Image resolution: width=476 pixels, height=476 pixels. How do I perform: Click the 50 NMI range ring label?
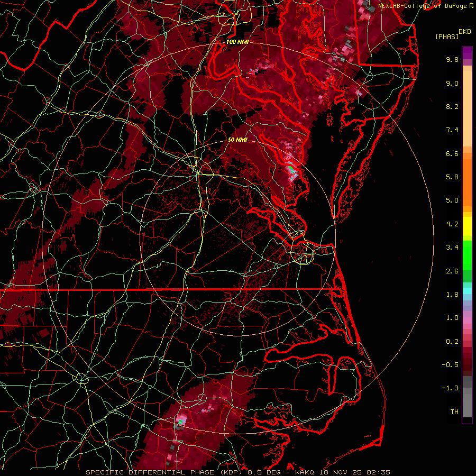[237, 140]
